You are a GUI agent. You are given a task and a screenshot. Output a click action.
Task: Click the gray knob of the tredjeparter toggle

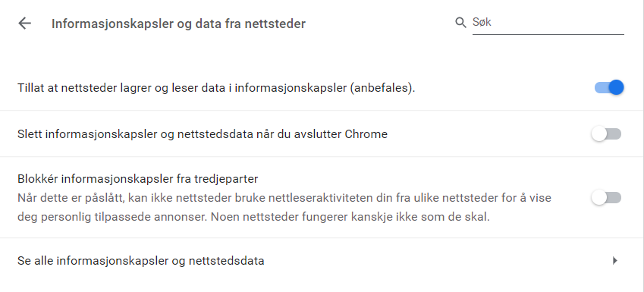(x=599, y=198)
